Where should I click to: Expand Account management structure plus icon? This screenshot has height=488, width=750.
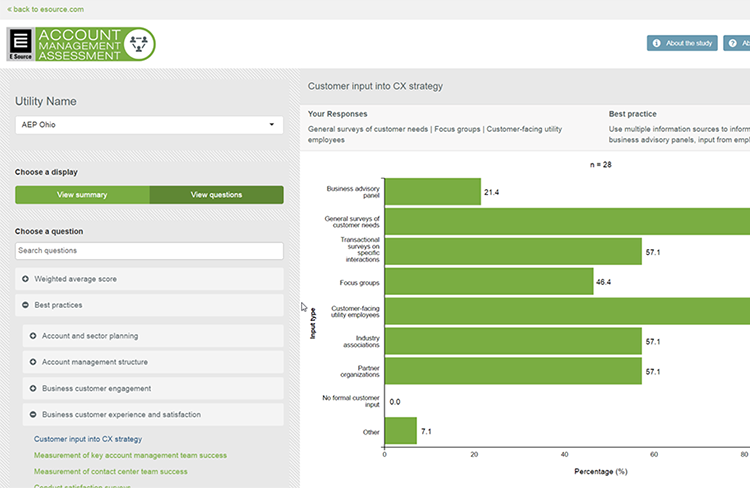pos(33,362)
